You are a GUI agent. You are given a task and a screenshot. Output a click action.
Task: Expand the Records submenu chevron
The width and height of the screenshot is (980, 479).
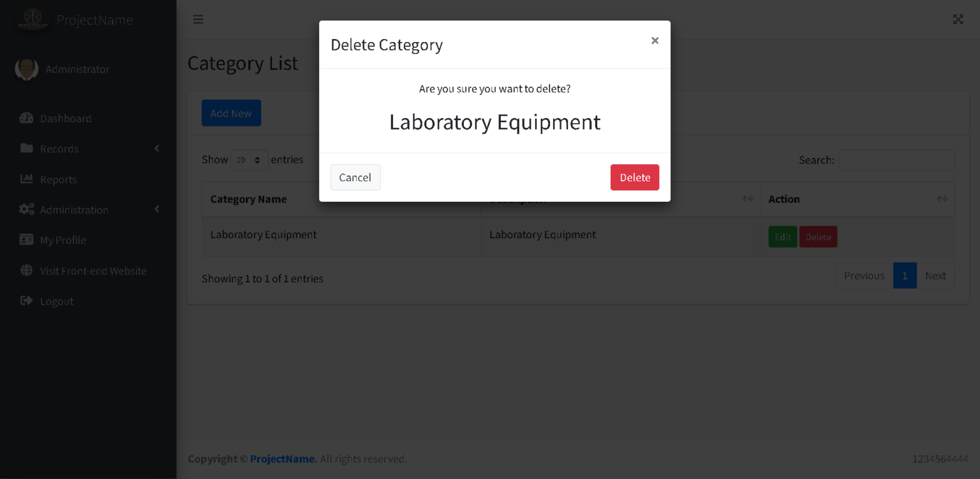click(x=157, y=148)
